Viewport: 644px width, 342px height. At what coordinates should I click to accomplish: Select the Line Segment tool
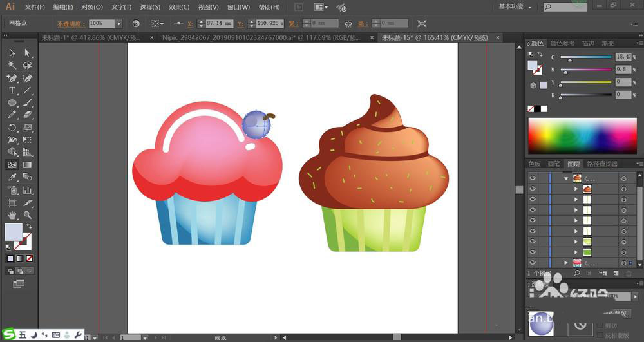coord(27,90)
